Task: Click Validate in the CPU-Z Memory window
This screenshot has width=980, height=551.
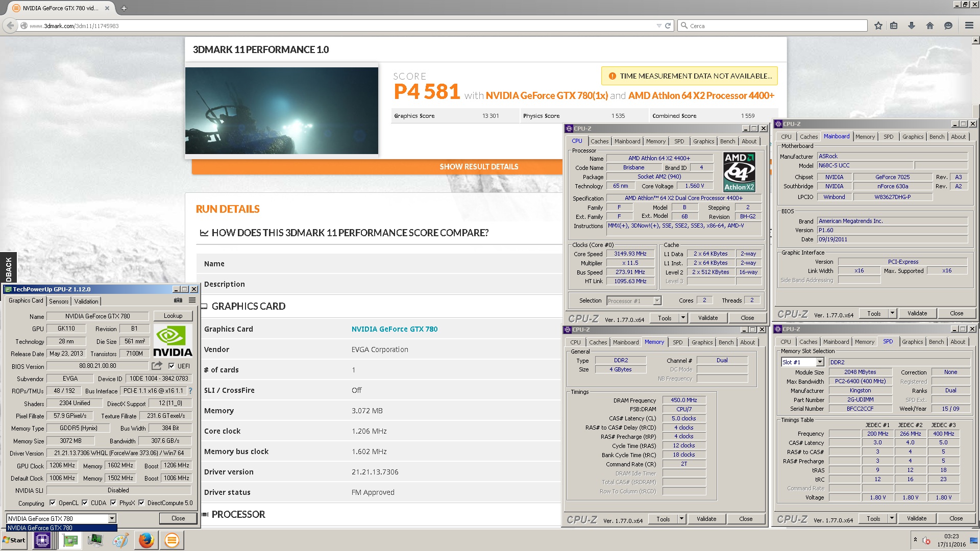Action: pyautogui.click(x=706, y=519)
